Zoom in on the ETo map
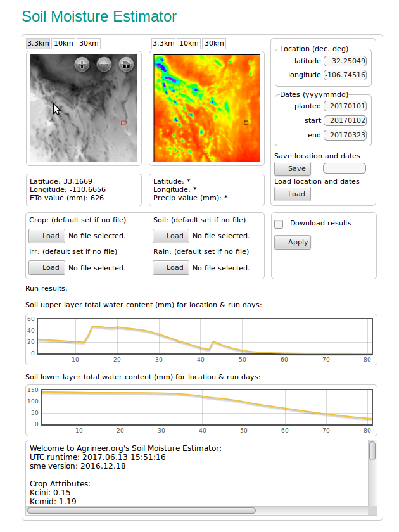399x532 pixels. (x=82, y=64)
